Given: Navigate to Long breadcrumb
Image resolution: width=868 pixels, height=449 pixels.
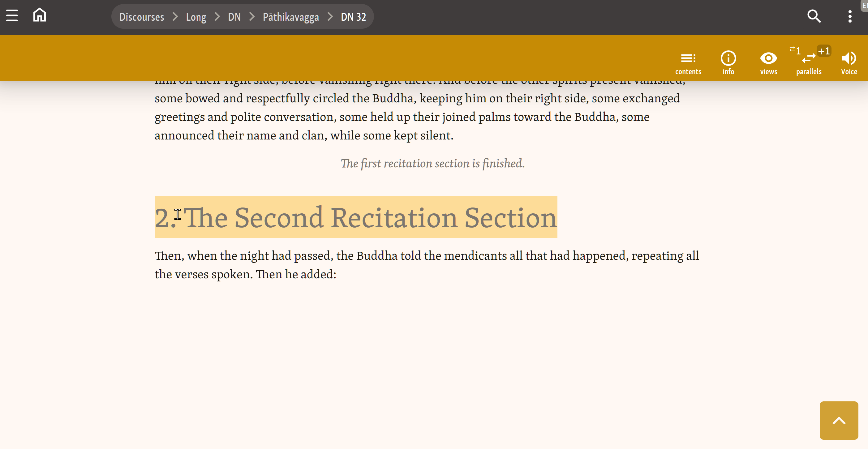Looking at the screenshot, I should (196, 17).
